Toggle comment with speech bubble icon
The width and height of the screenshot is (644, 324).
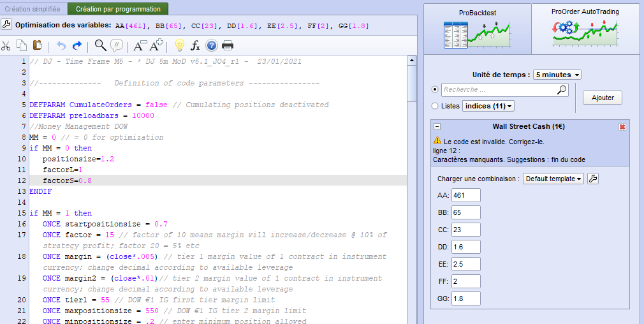[x=117, y=45]
